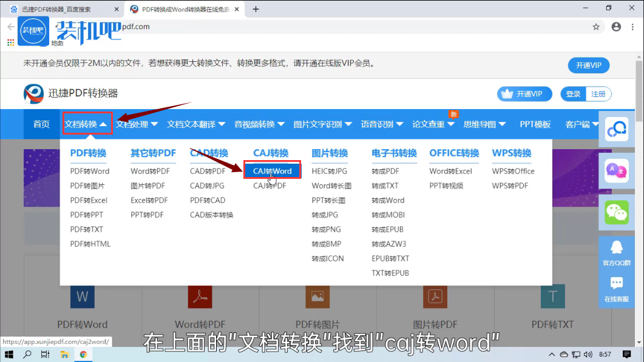Choose PDF转Excel from PDF转换 column
644x362 pixels.
[x=89, y=200]
